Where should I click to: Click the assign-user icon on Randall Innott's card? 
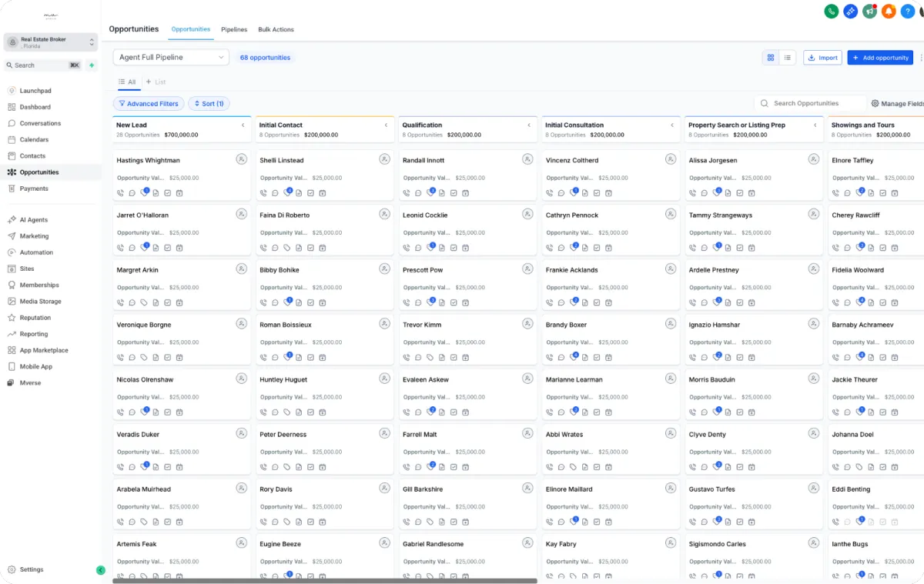(x=527, y=159)
